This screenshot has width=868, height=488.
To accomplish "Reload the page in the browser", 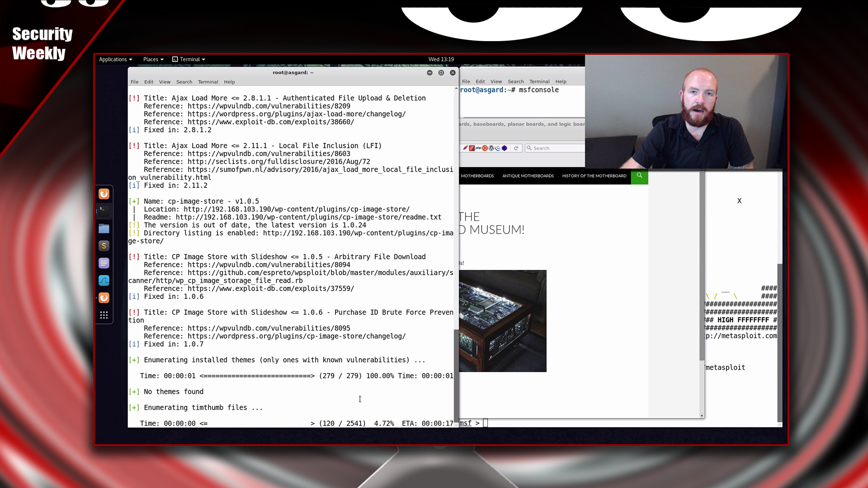I will point(516,148).
